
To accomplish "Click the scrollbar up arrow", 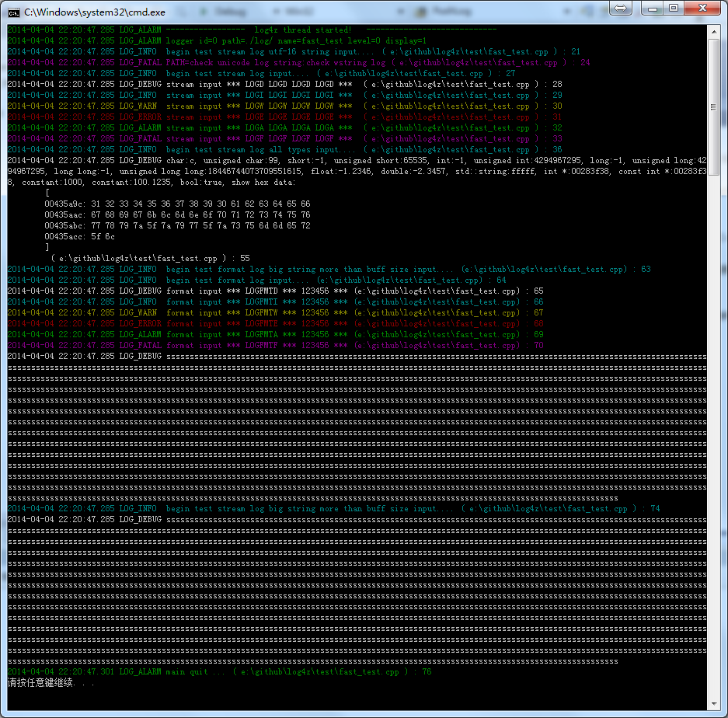I will point(714,30).
